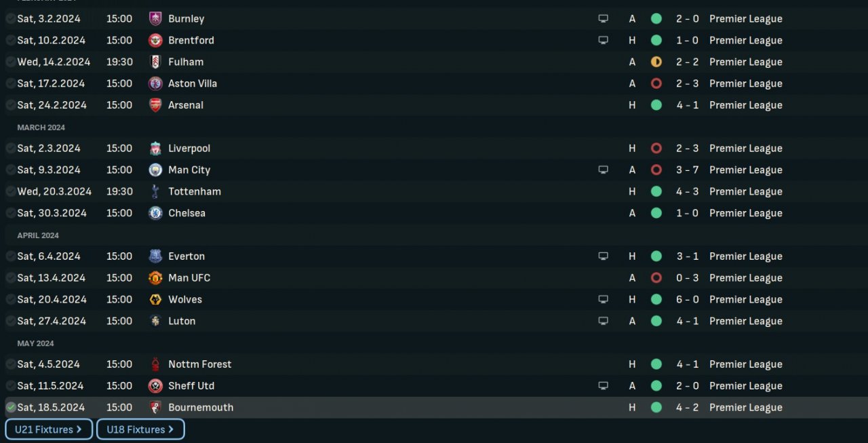
Task: Click the Burnley club badge icon
Action: (155, 19)
